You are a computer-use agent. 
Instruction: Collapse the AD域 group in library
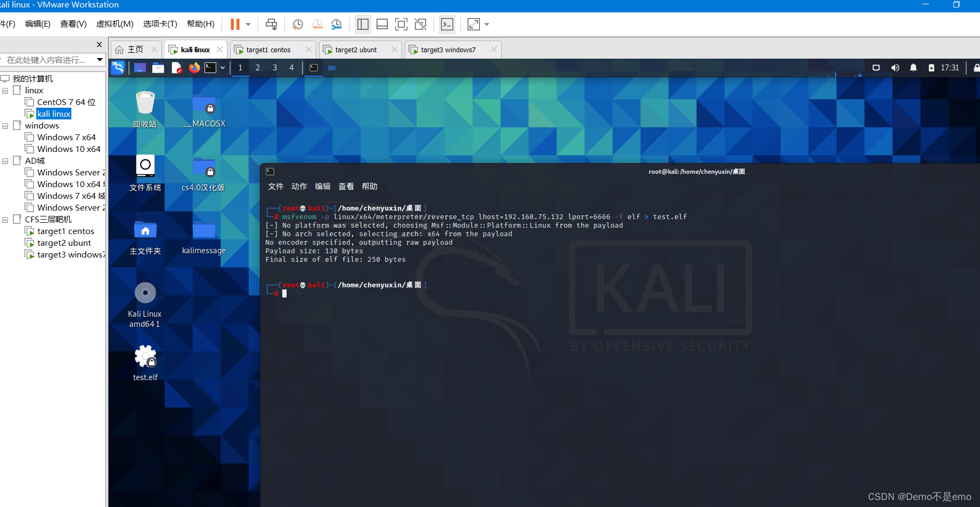click(x=5, y=161)
